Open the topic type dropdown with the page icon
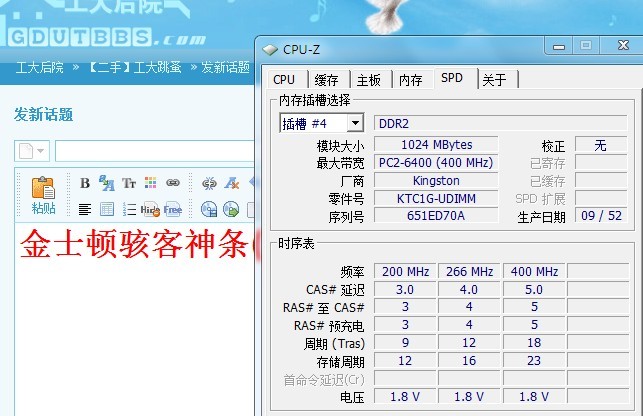Screen dimensions: 643x416 click(32, 151)
